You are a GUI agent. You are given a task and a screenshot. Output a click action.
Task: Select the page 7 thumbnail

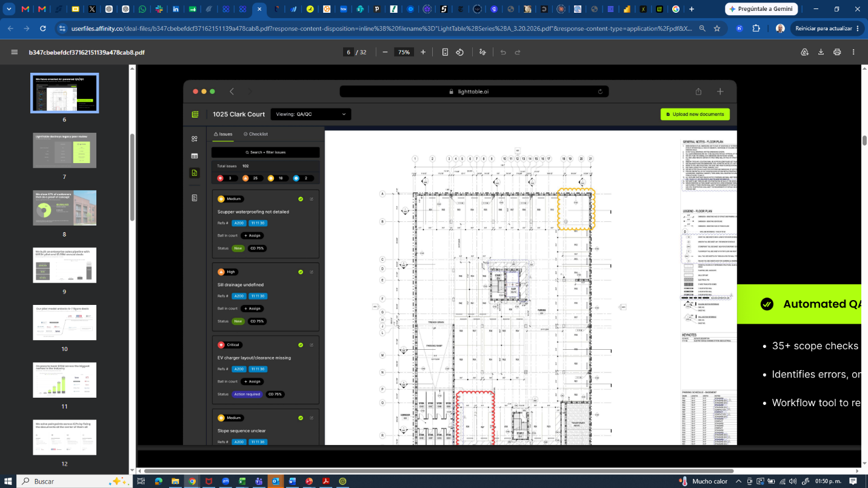click(x=64, y=150)
